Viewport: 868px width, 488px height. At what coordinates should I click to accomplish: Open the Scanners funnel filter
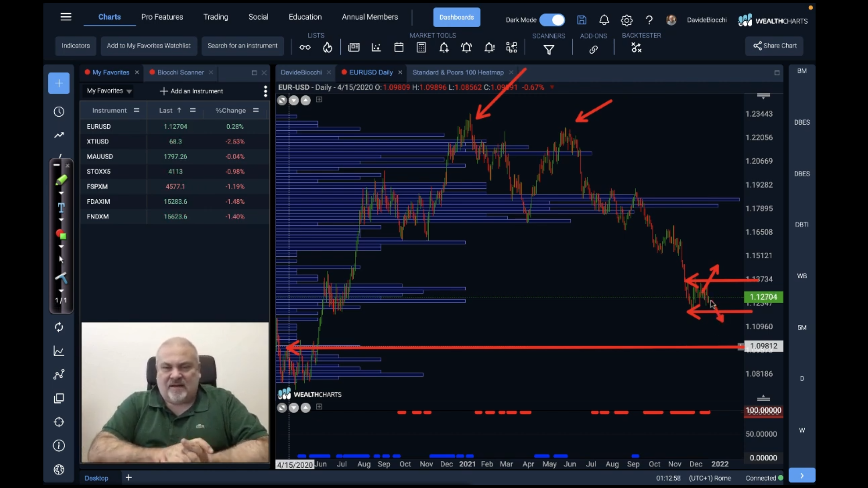(x=549, y=50)
